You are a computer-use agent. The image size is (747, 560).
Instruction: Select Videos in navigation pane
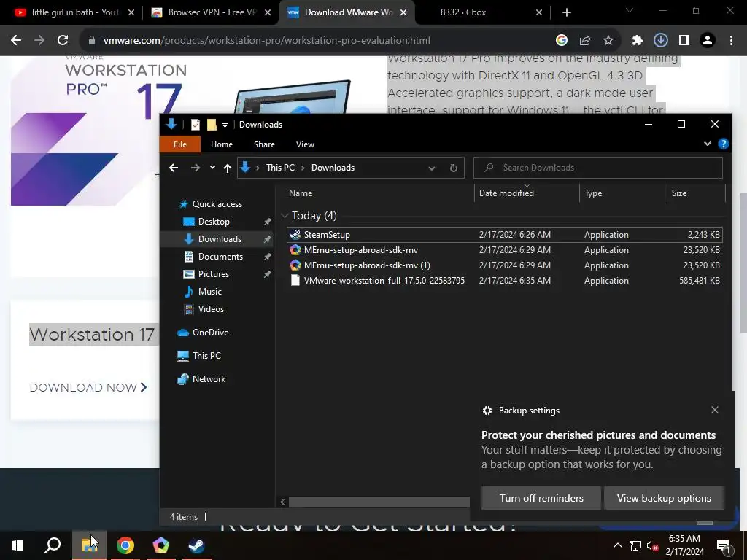(x=211, y=309)
